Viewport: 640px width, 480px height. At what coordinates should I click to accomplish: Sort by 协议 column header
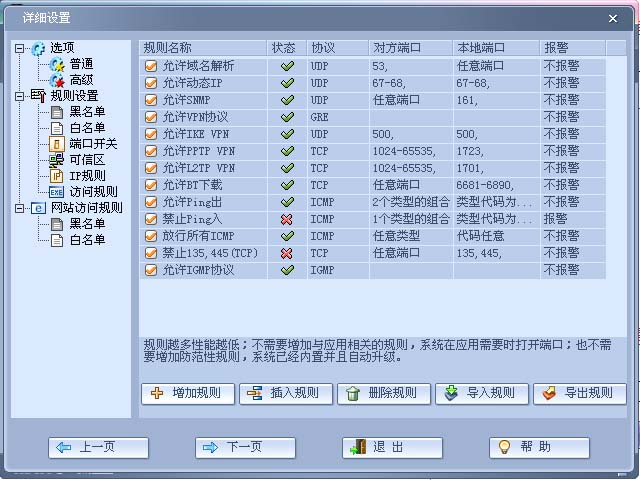pyautogui.click(x=338, y=48)
